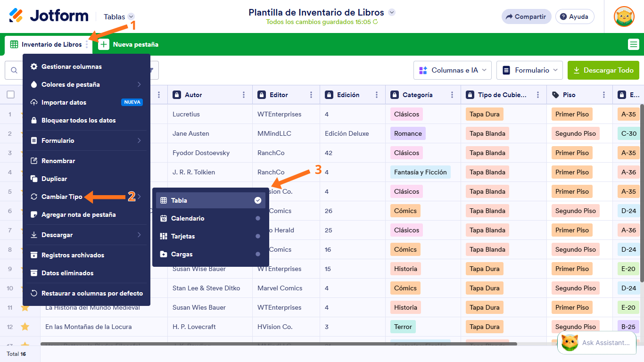Click the star icon on row 11
Screen dimensions: 644x362
(25, 307)
